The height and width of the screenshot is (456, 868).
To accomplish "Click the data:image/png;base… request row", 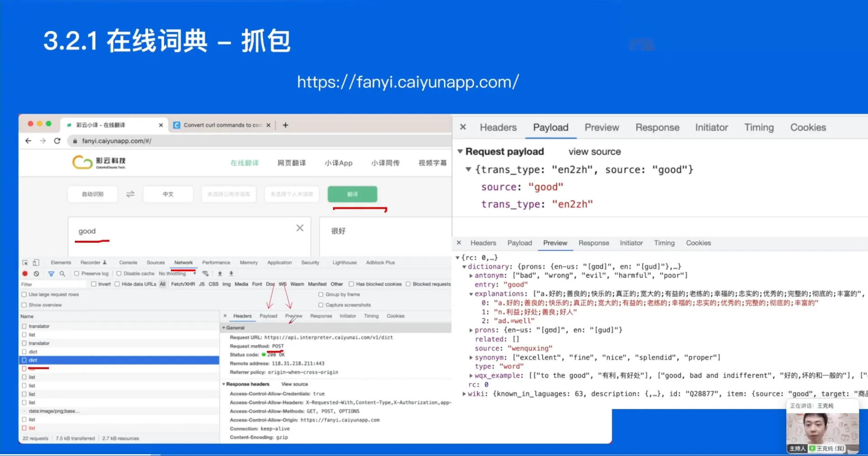I will tap(119, 411).
